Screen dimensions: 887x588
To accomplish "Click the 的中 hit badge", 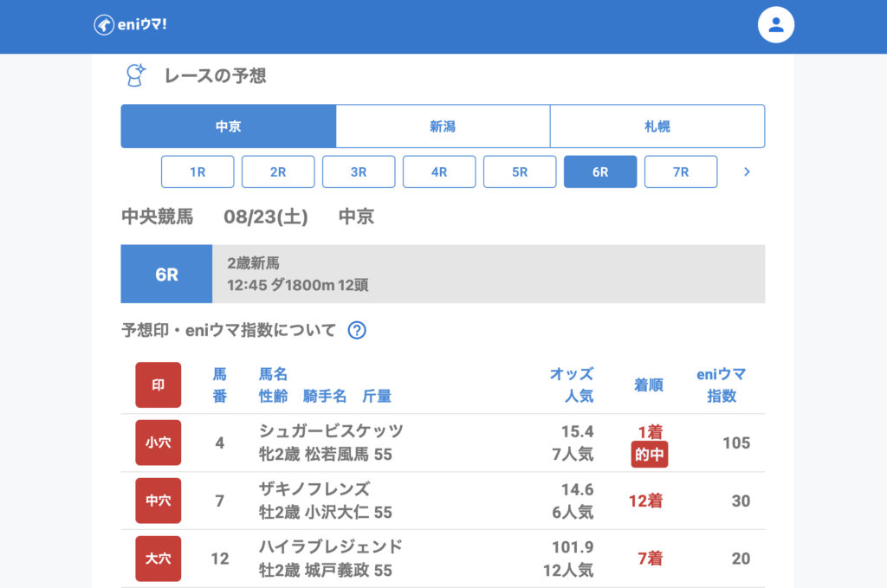I will click(650, 455).
